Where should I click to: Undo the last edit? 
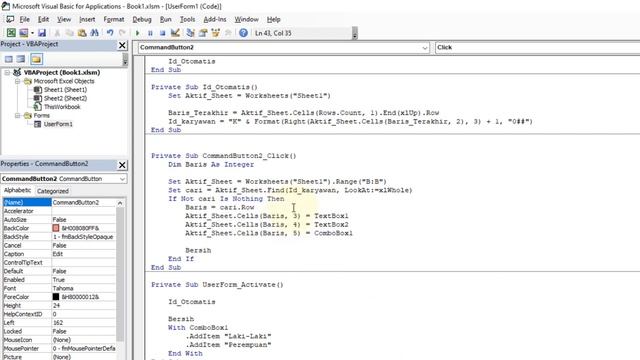(110, 33)
